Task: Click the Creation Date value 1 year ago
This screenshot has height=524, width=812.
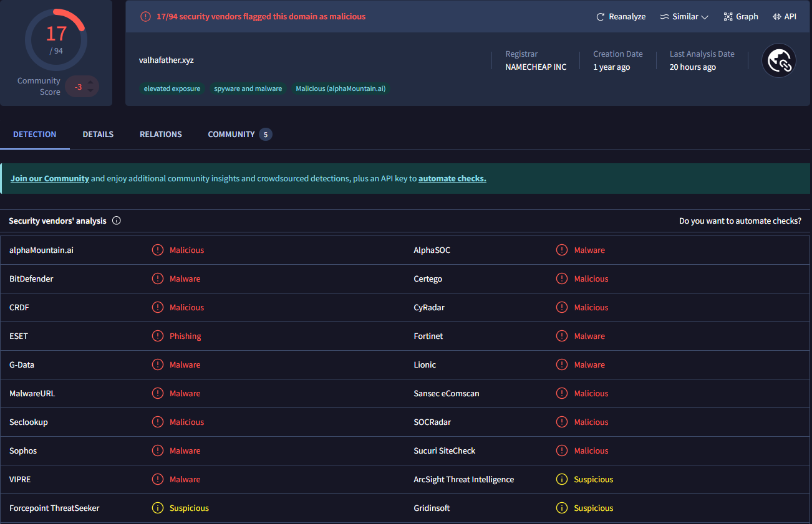Action: [611, 67]
